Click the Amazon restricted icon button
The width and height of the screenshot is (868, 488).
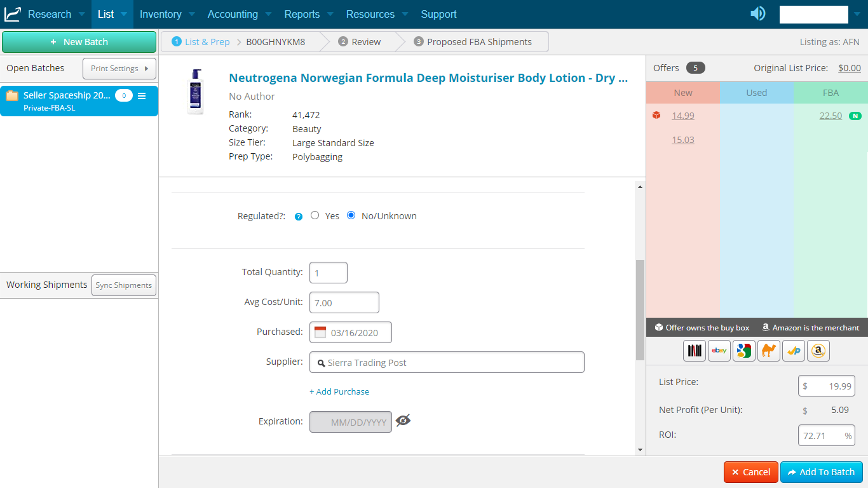point(818,351)
